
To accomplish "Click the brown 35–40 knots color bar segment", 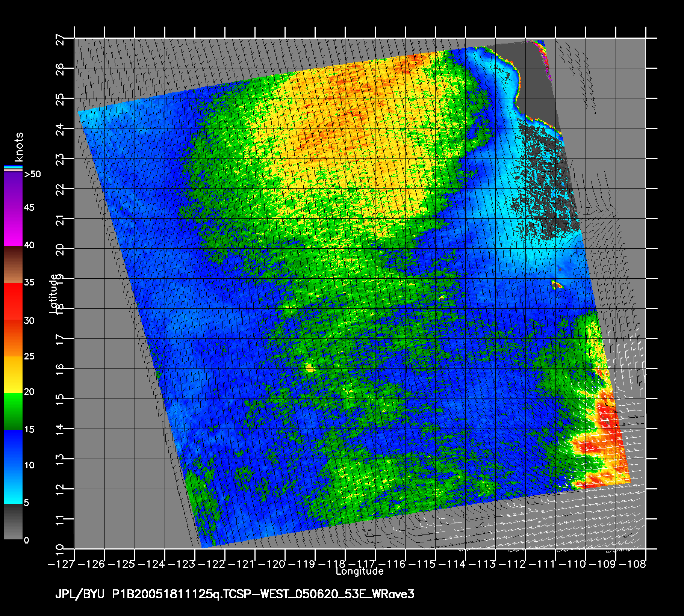I will (x=13, y=264).
